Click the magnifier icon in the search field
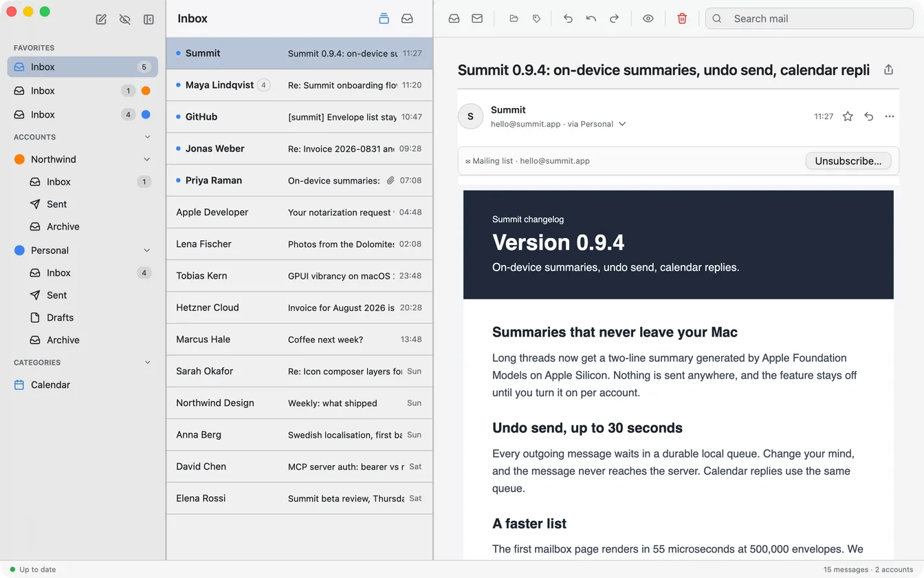The width and height of the screenshot is (924, 578). tap(717, 19)
